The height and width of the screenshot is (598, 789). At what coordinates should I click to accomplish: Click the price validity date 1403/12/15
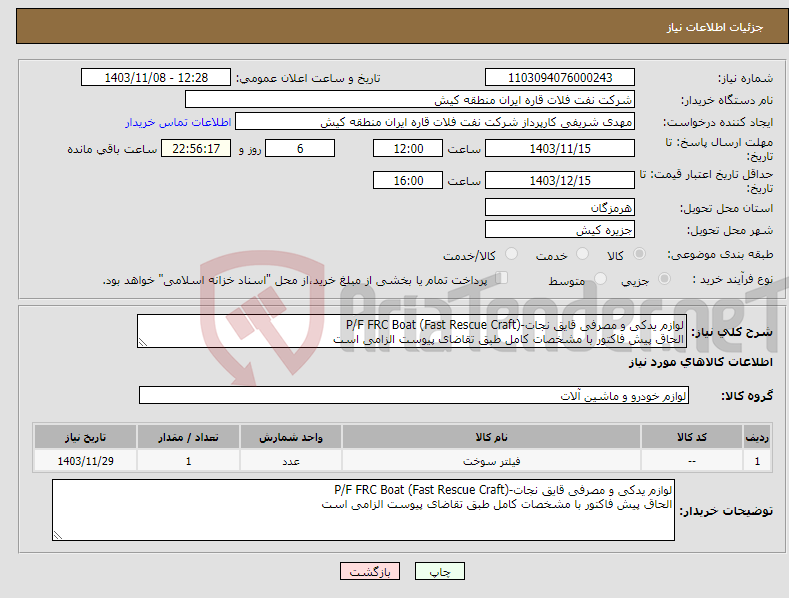tap(560, 180)
